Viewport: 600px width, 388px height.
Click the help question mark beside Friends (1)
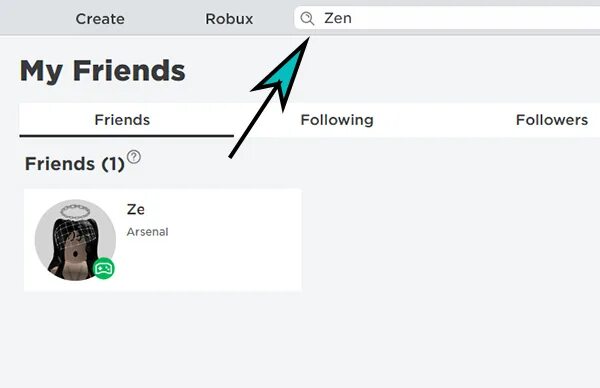pos(134,157)
